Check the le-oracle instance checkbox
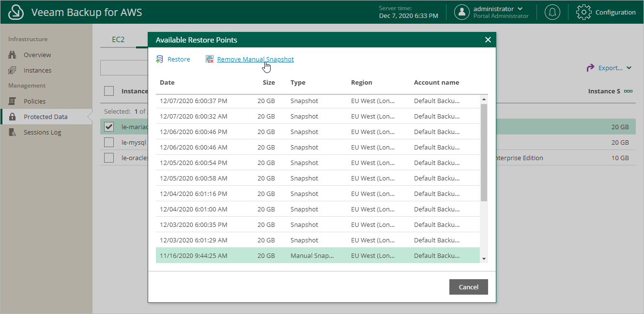 (x=109, y=158)
